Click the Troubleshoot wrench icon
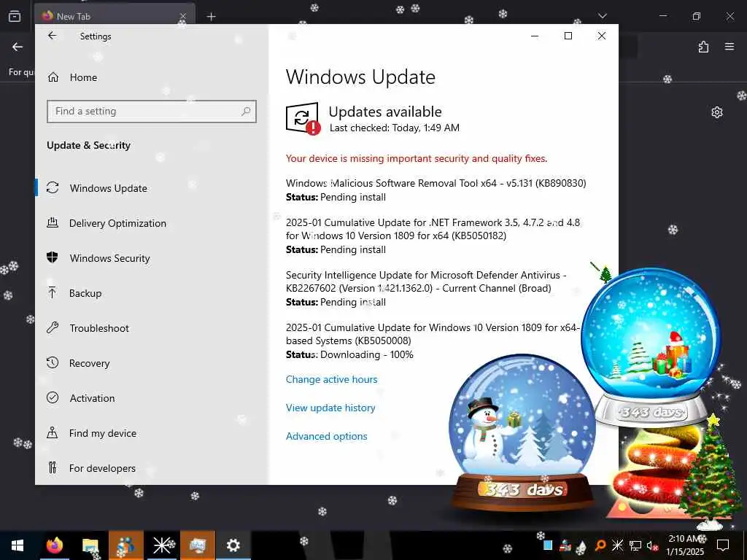 coord(53,327)
